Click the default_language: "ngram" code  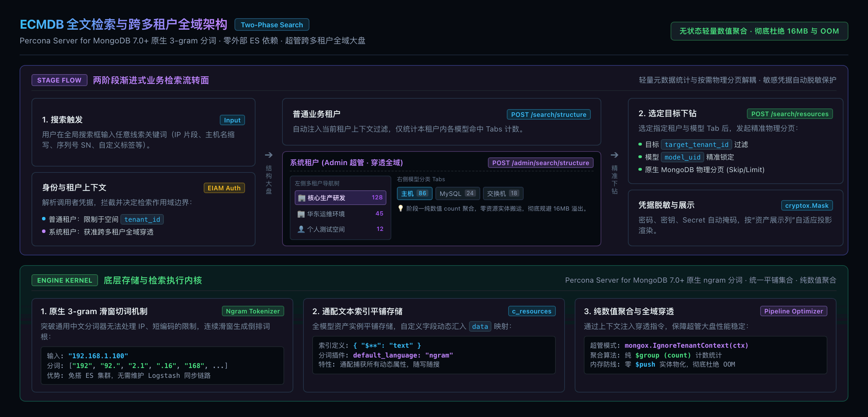click(x=403, y=355)
